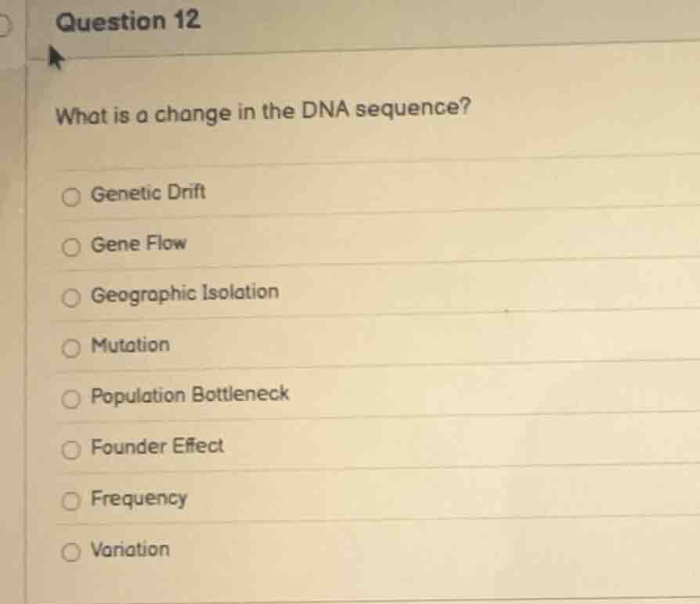Click the Frequency answer label
The width and height of the screenshot is (700, 604).
click(139, 498)
